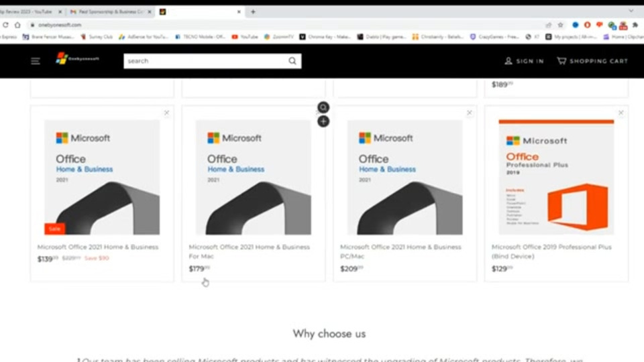The width and height of the screenshot is (644, 362).
Task: Click the zoom magnifier overlay icon
Action: click(x=323, y=107)
